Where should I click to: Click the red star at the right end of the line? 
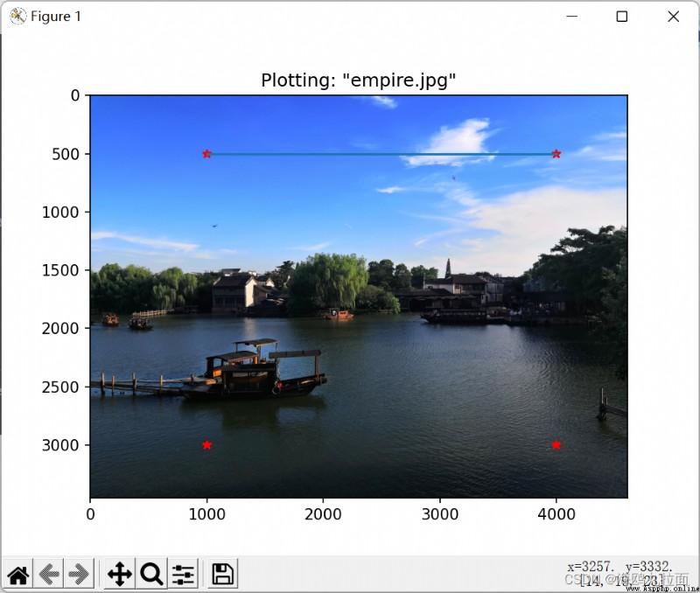(556, 153)
